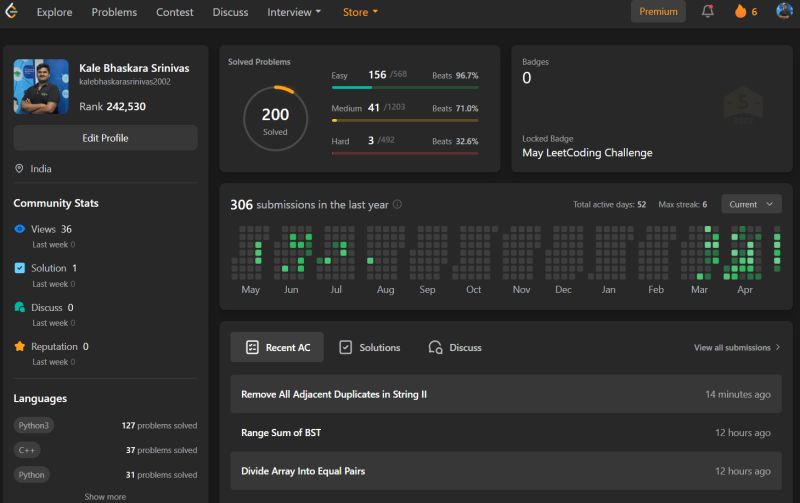Click the Easy progress bar

[x=405, y=88]
